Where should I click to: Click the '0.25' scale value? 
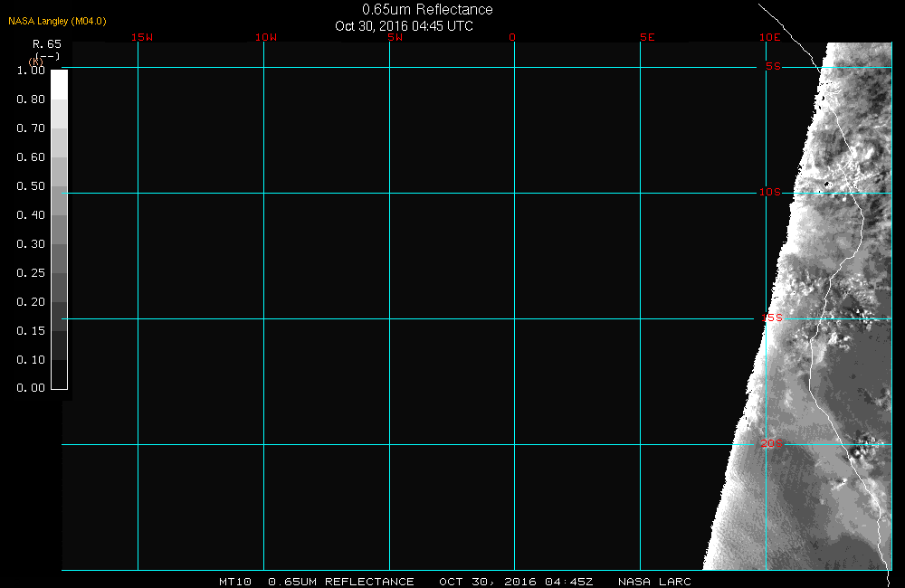click(x=31, y=273)
